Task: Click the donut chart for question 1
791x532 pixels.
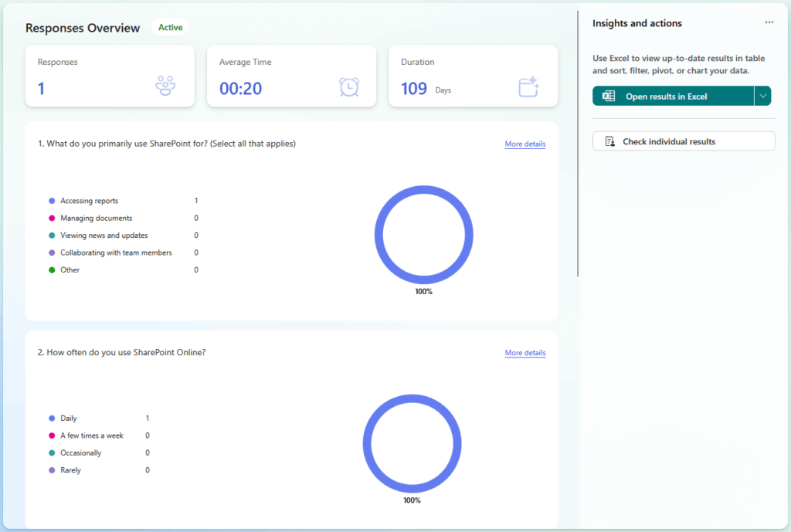Action: pyautogui.click(x=424, y=235)
